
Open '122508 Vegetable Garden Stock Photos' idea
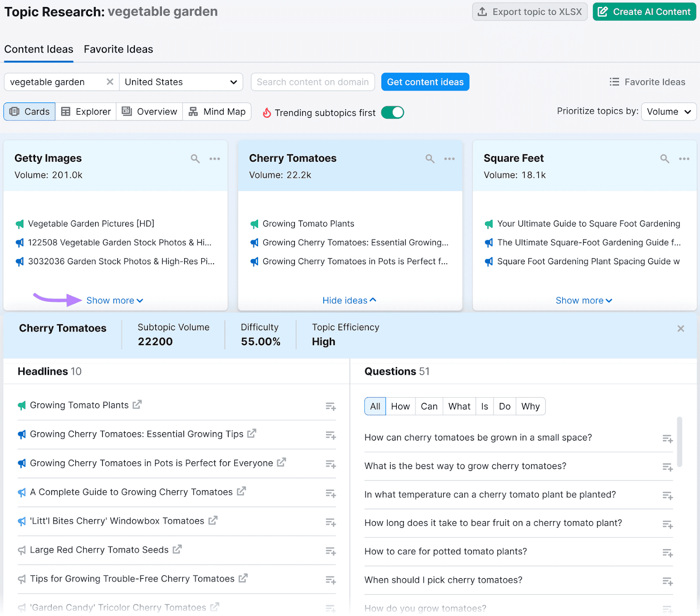(x=119, y=242)
